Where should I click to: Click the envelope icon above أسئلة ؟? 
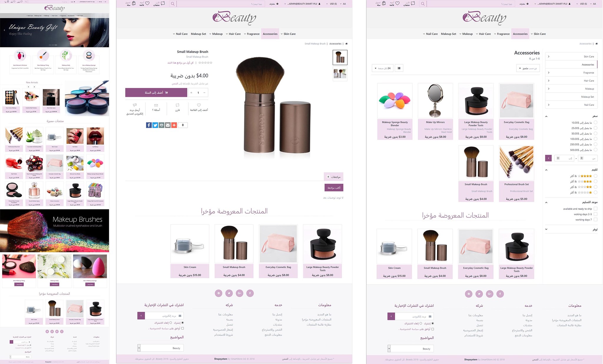click(x=156, y=105)
